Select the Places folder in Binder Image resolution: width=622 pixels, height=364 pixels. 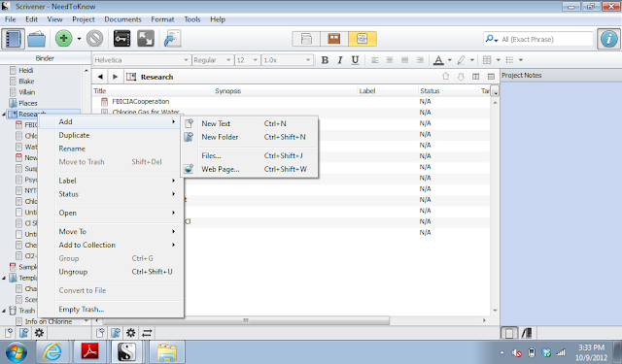[x=28, y=104]
